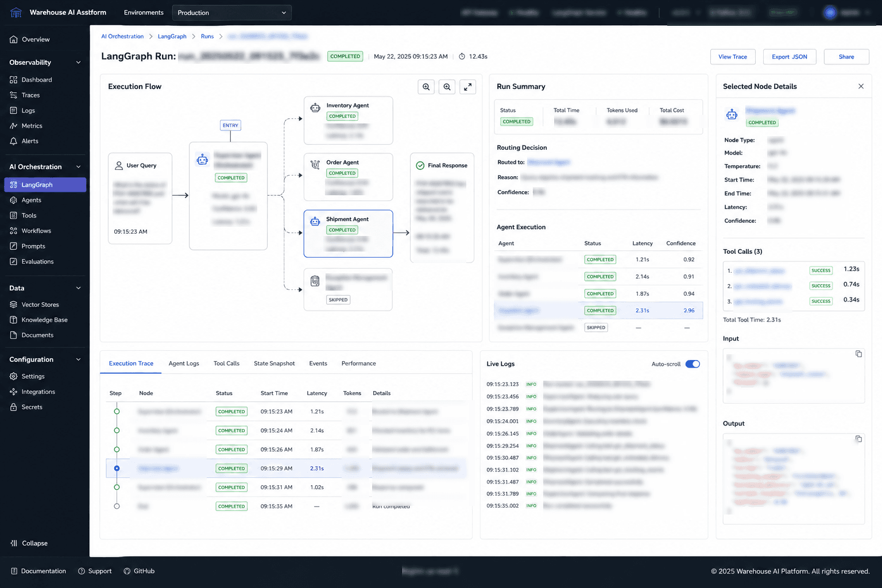This screenshot has width=882, height=588.
Task: Collapse the AI Orchestration sidebar section
Action: pos(79,167)
